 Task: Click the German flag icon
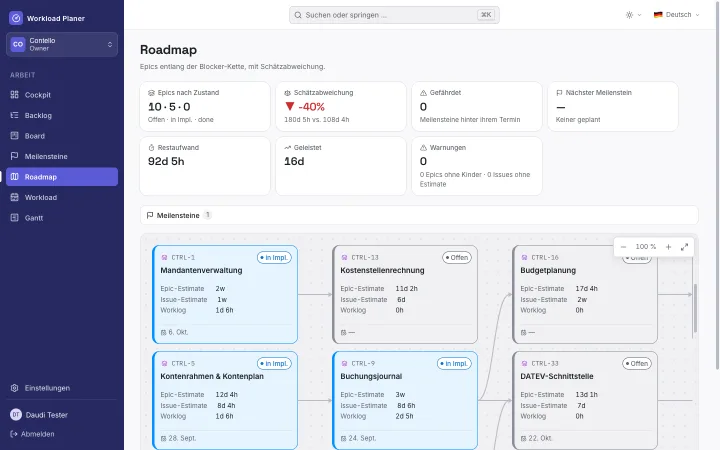(x=658, y=15)
